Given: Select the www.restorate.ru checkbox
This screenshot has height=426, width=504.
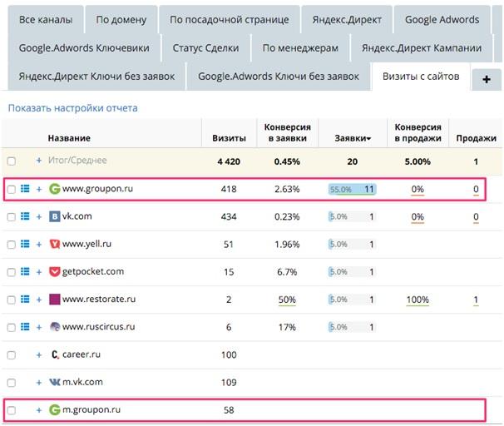Looking at the screenshot, I should point(12,300).
